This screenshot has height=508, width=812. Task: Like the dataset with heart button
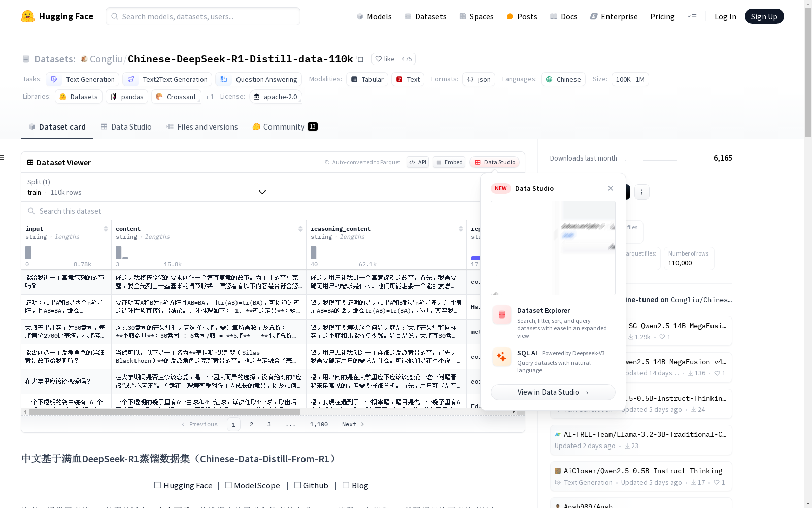point(385,59)
